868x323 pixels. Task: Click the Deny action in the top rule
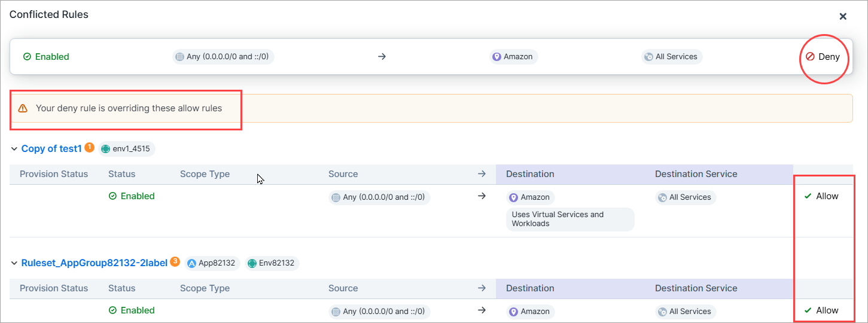(x=823, y=57)
